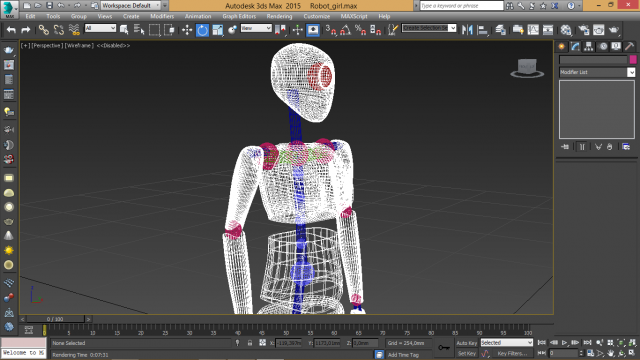Switch to the Hierarchy panel tab
Image resolution: width=640 pixels, height=360 pixels.
588,47
